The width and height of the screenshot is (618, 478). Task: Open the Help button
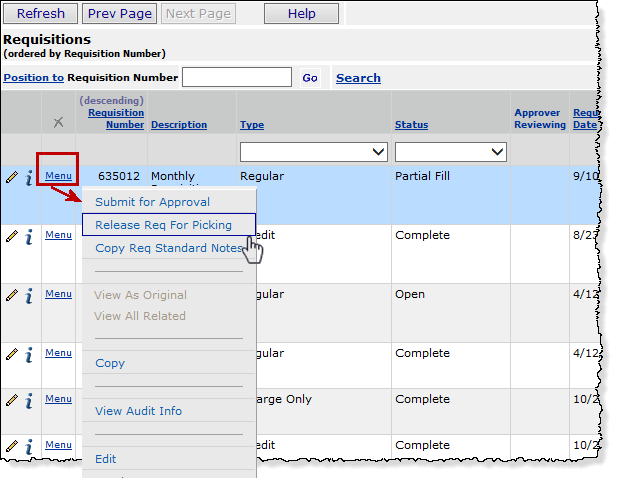tap(301, 14)
